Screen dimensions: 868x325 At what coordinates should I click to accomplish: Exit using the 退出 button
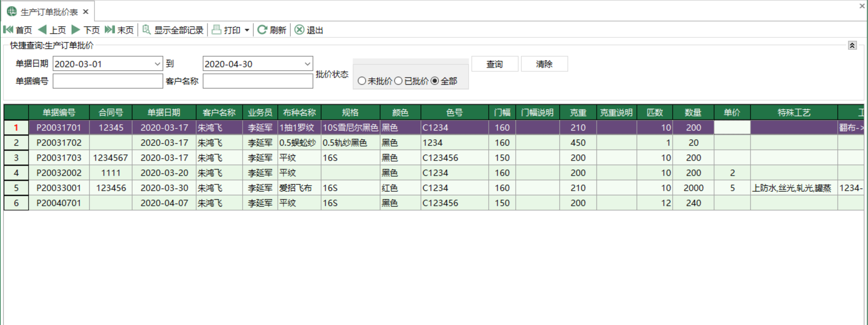(x=309, y=30)
